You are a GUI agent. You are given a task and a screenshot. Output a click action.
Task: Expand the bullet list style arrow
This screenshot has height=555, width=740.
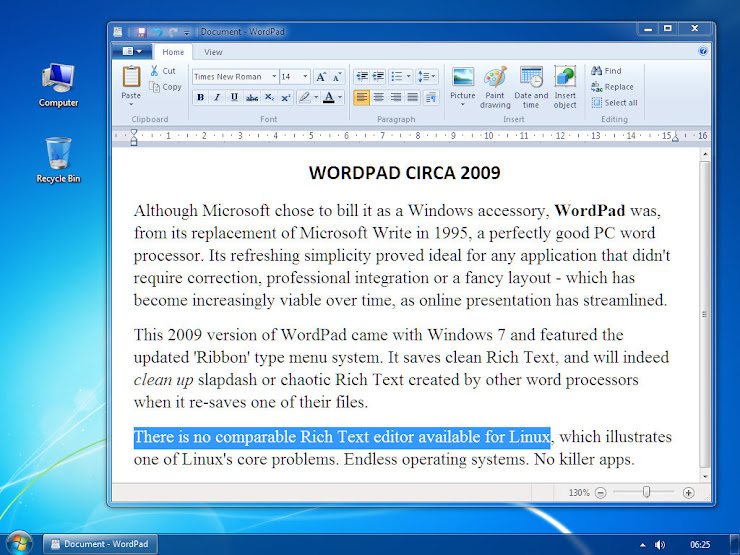(x=409, y=76)
